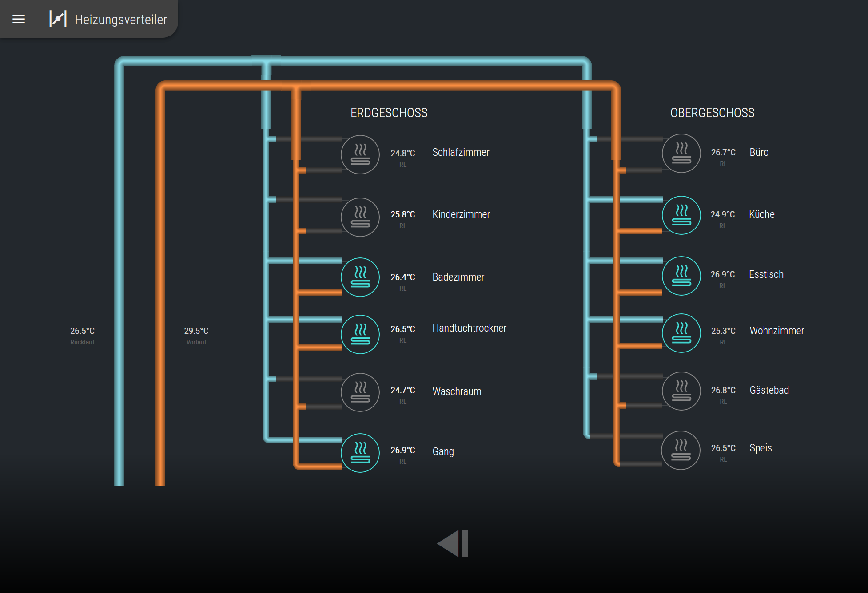Viewport: 868px width, 593px height.
Task: Click the Waschraum room label
Action: [x=457, y=391]
